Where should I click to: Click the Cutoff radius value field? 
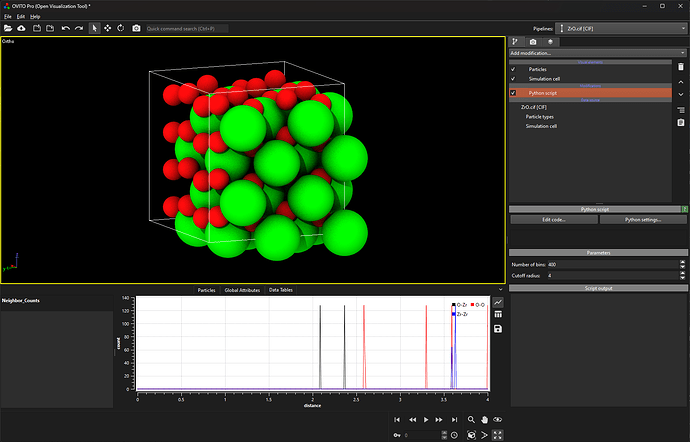(613, 276)
